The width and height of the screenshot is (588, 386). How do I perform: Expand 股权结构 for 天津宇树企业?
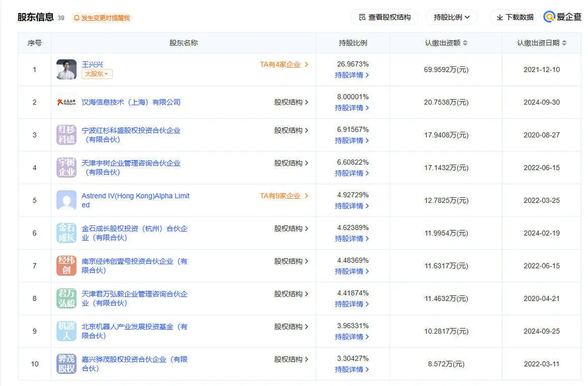[x=291, y=163]
